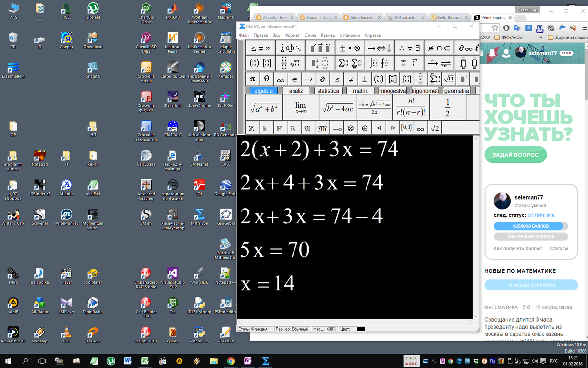Open the arrow symbols palette
The width and height of the screenshot is (588, 368).
click(x=379, y=48)
